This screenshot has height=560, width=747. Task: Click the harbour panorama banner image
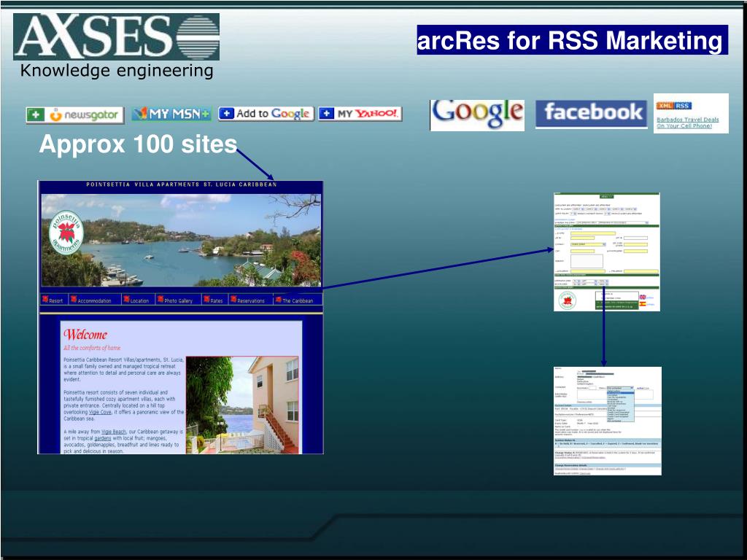point(181,239)
